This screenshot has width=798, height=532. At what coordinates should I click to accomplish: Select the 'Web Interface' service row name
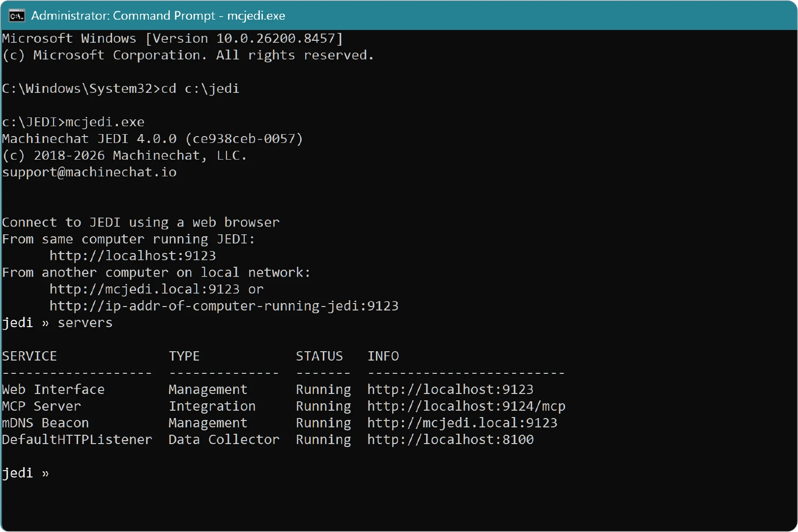click(x=54, y=390)
